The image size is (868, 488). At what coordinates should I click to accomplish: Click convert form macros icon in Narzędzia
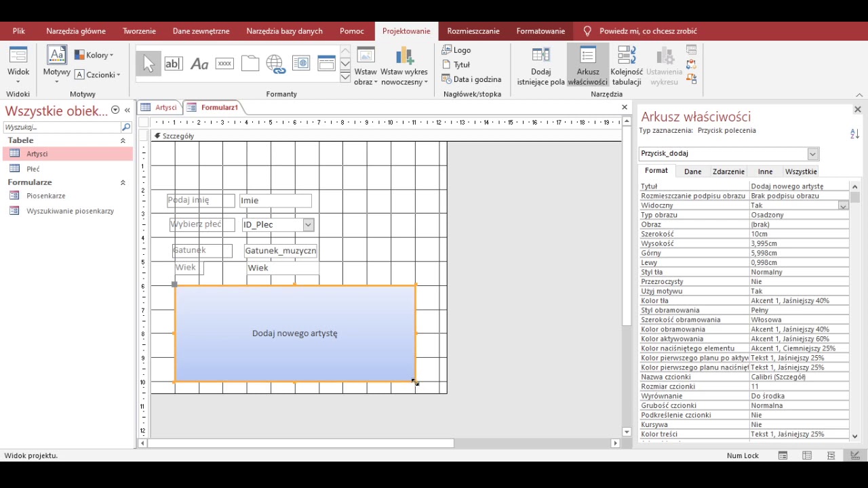(691, 79)
